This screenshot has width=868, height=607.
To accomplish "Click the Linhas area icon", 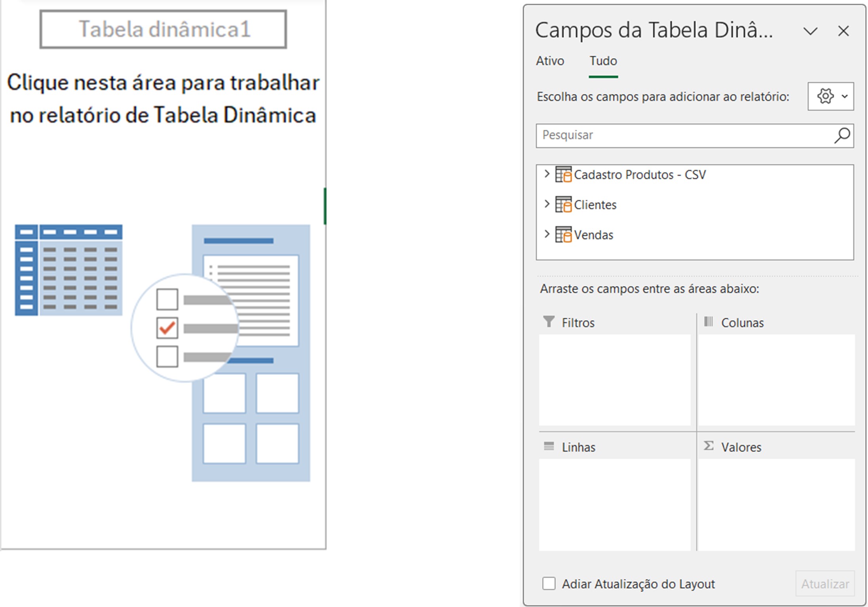I will click(549, 446).
